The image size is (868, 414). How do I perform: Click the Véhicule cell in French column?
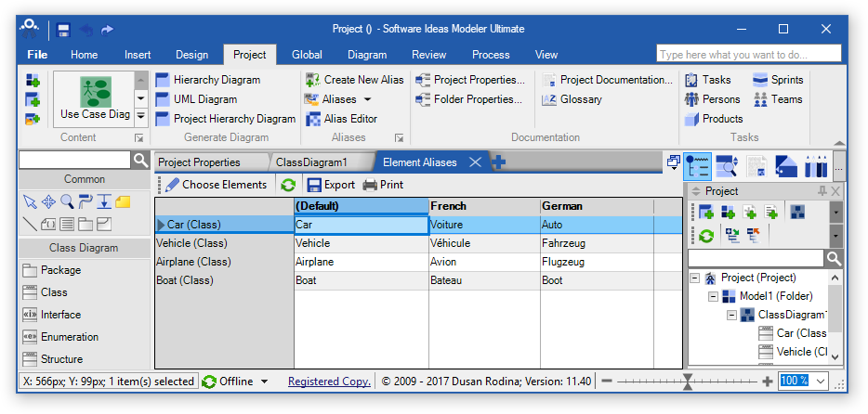[x=484, y=243]
